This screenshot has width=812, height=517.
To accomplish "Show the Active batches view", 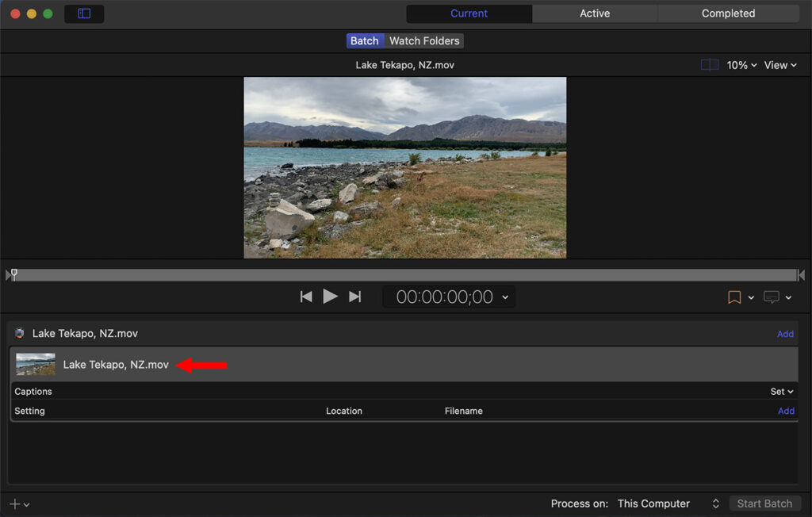I will coord(594,13).
